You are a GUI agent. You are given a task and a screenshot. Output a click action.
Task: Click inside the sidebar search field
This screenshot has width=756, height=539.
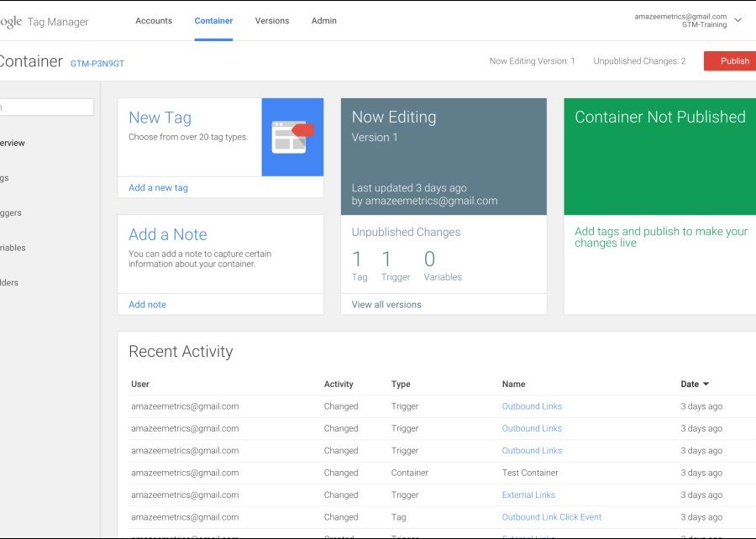point(46,107)
